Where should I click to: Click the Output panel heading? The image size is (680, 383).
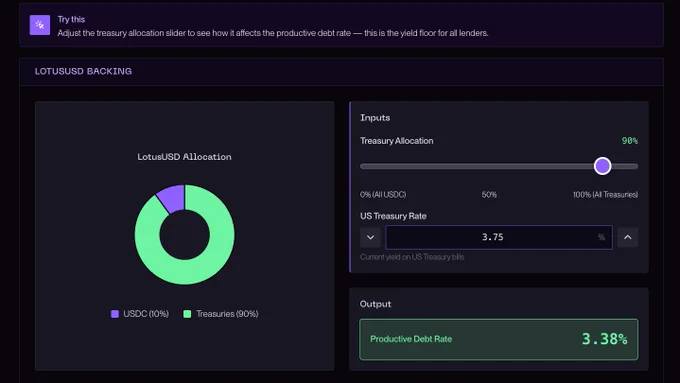376,304
